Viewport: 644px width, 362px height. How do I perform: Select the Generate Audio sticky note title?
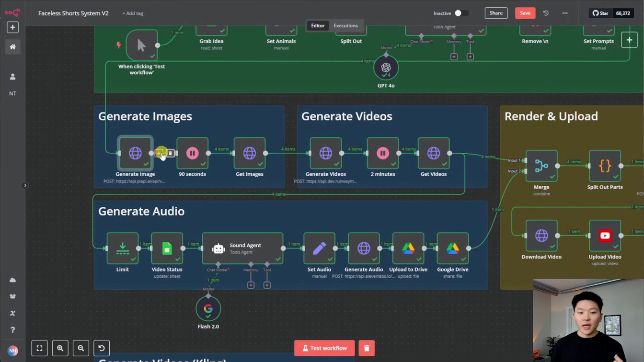point(141,211)
